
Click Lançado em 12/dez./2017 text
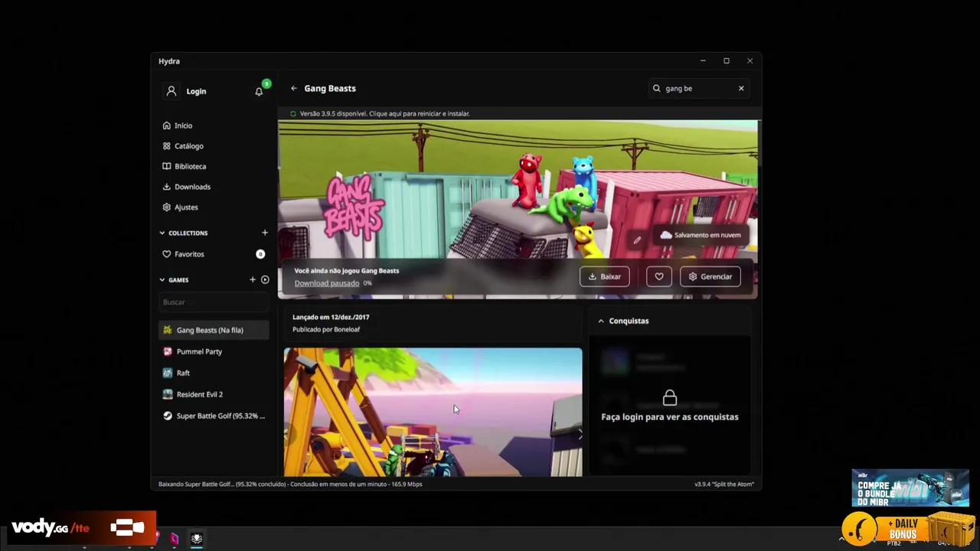(331, 317)
